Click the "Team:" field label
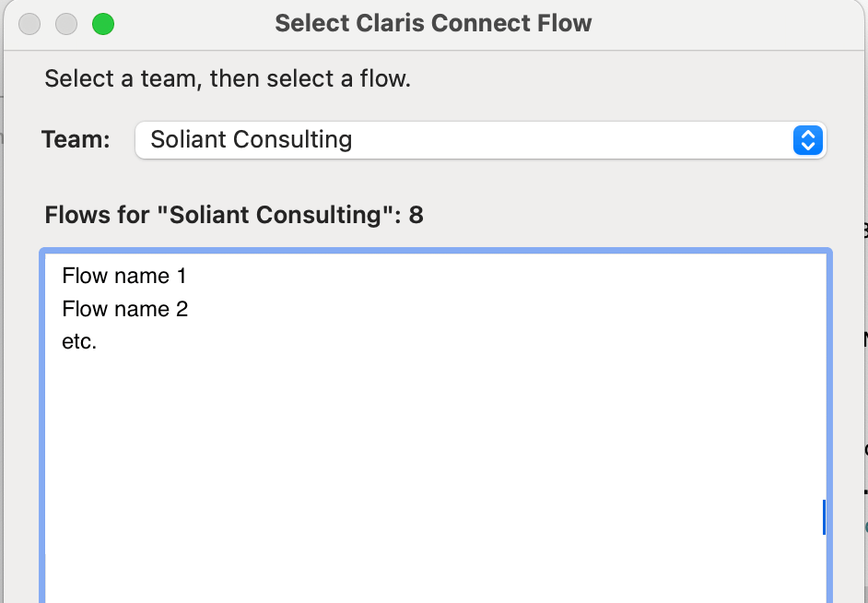The height and width of the screenshot is (603, 868). pos(76,140)
